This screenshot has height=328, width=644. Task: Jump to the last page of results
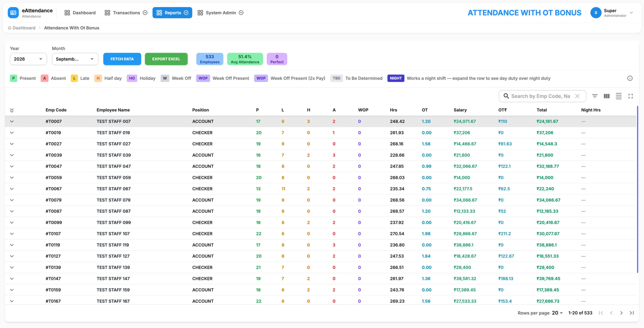(632, 313)
